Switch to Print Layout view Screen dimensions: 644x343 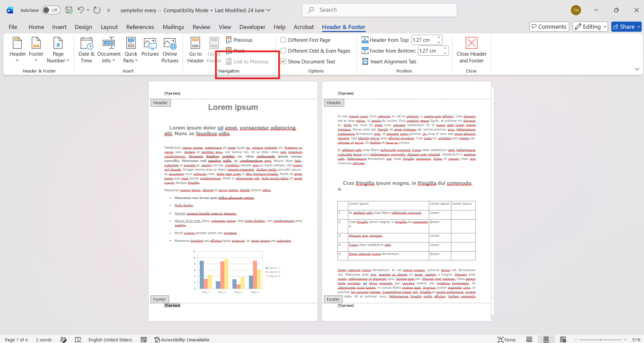pos(546,340)
